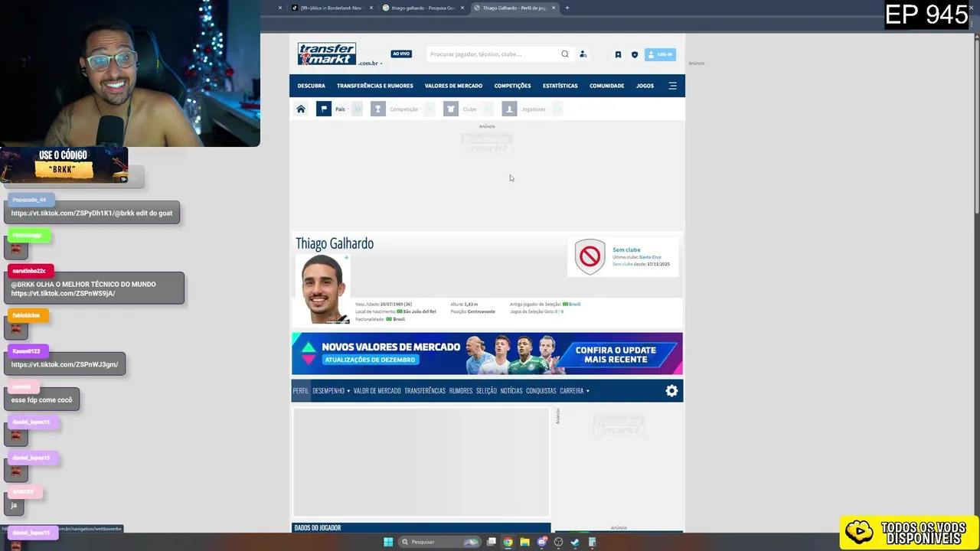
Task: Click the Jogadores person icon
Action: [x=509, y=109]
